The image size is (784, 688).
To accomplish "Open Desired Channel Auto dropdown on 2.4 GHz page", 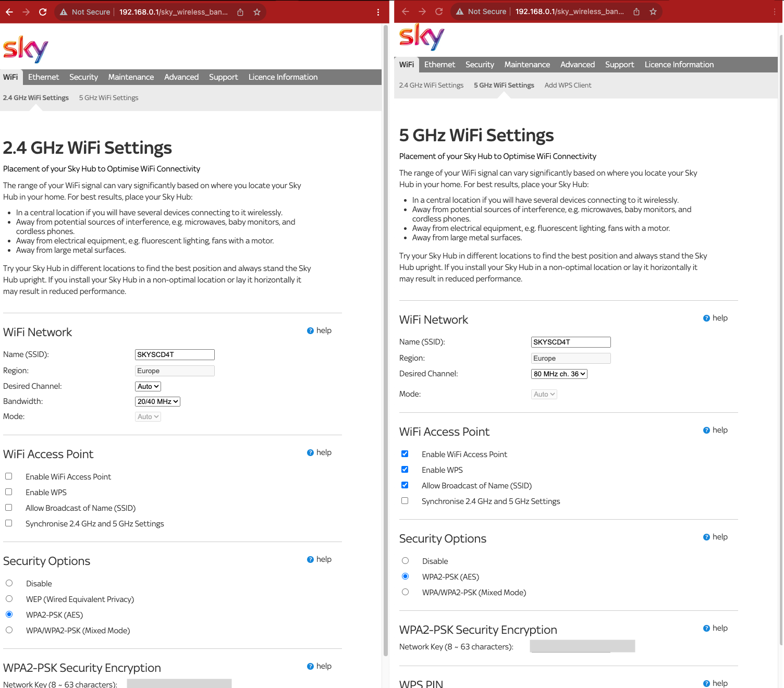I will (148, 386).
